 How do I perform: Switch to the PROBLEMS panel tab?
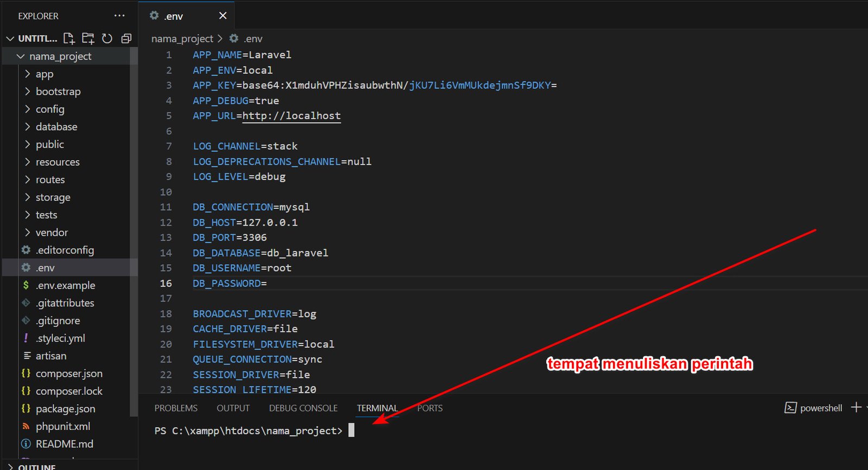point(176,408)
